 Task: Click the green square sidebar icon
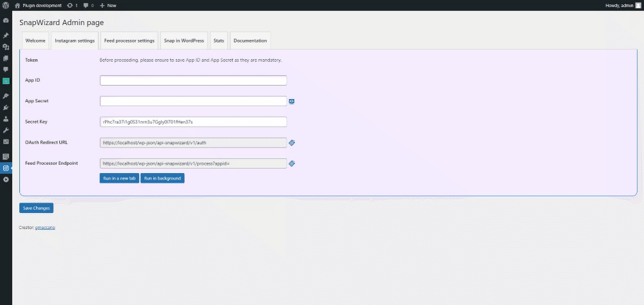pyautogui.click(x=6, y=81)
